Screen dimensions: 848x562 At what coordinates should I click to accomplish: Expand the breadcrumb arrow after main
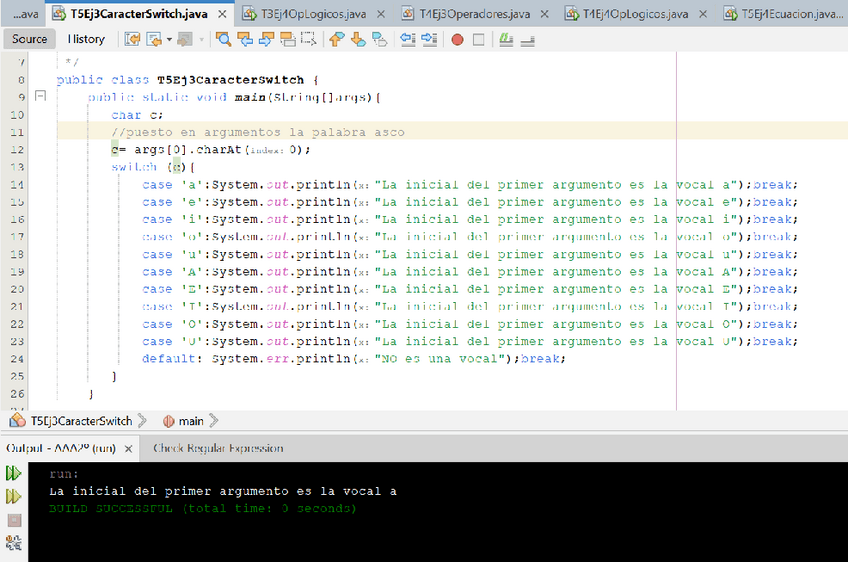(x=213, y=421)
